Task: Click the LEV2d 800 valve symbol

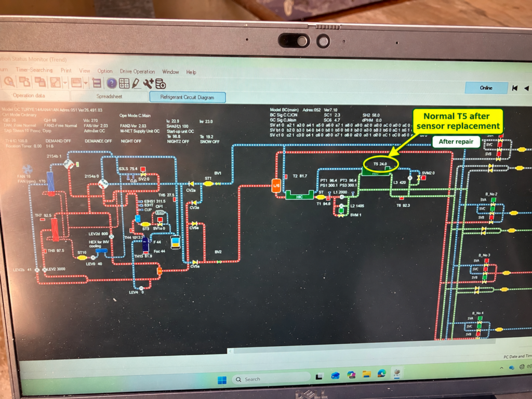Action: [111, 236]
